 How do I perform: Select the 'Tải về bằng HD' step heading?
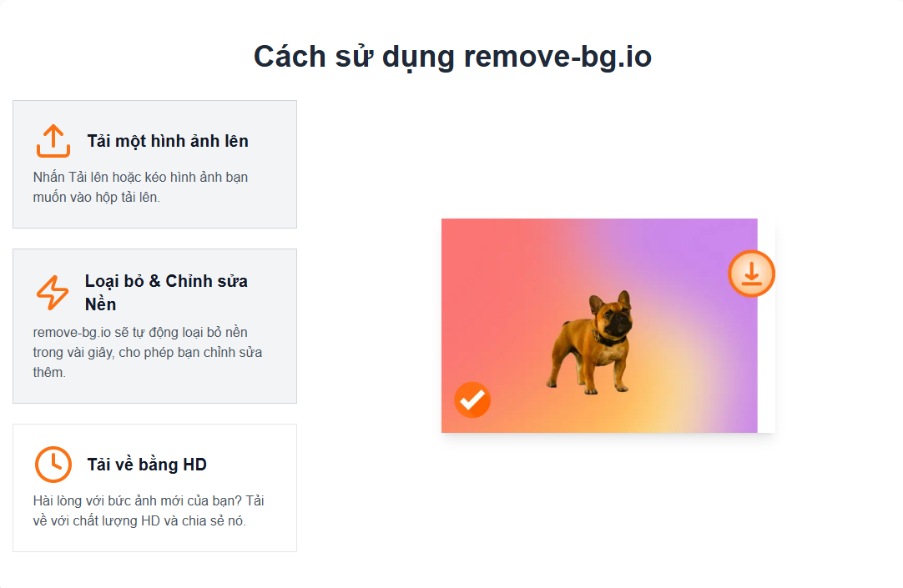tap(147, 465)
